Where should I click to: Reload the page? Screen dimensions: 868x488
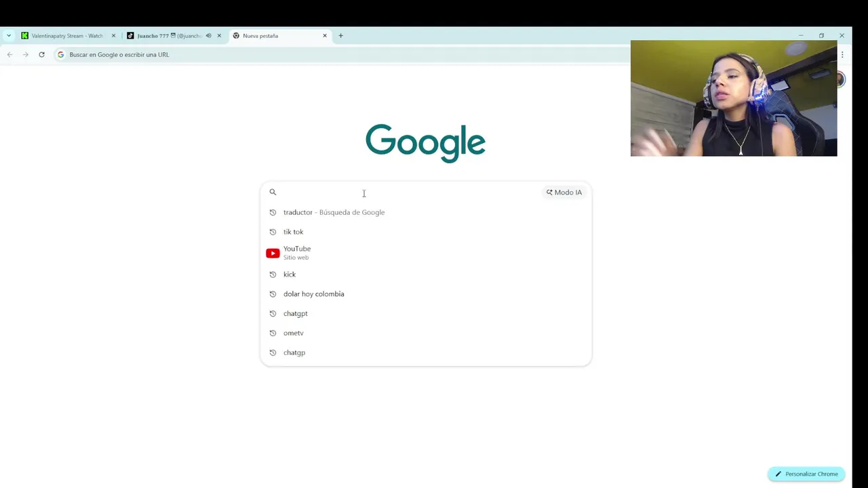(x=41, y=55)
